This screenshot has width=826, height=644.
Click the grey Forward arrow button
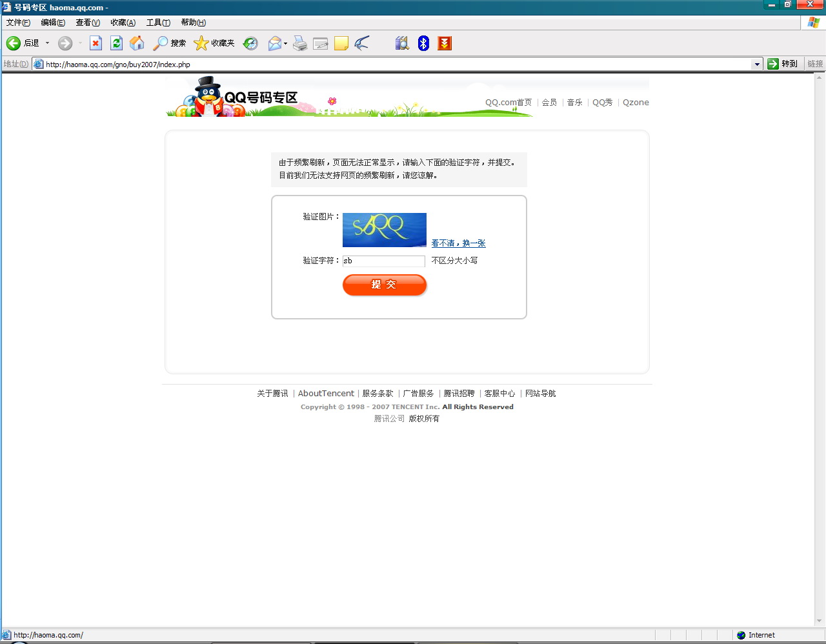[x=65, y=43]
